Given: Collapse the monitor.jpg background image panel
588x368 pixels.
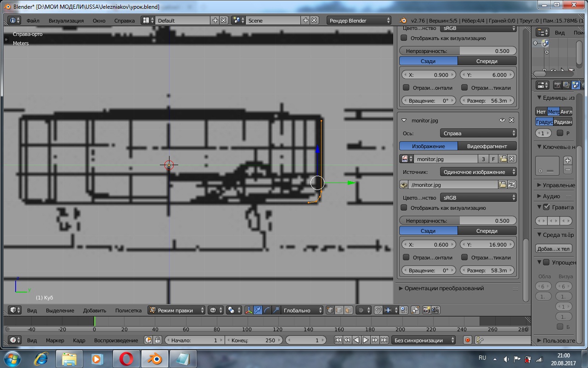Looking at the screenshot, I should (404, 120).
